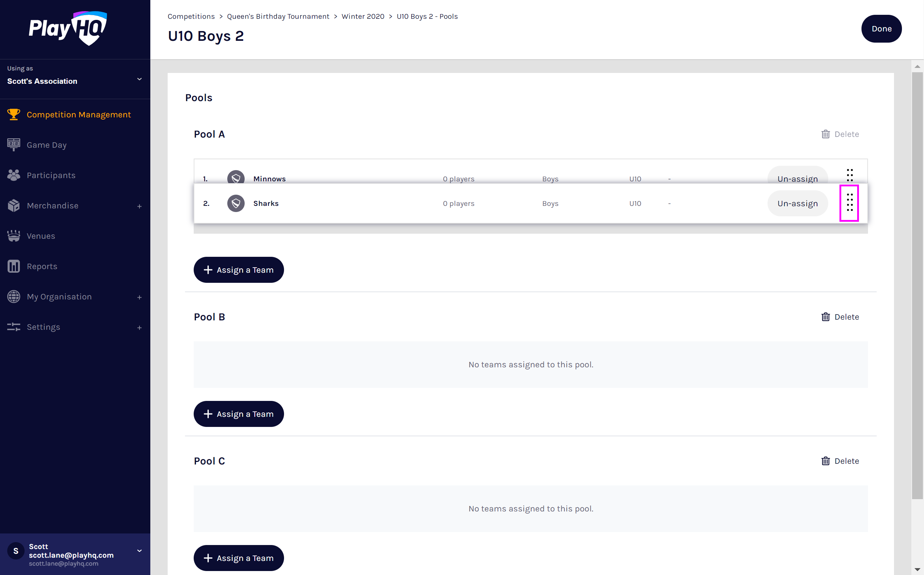Assign a team to Pool B
The height and width of the screenshot is (575, 924).
click(x=238, y=414)
